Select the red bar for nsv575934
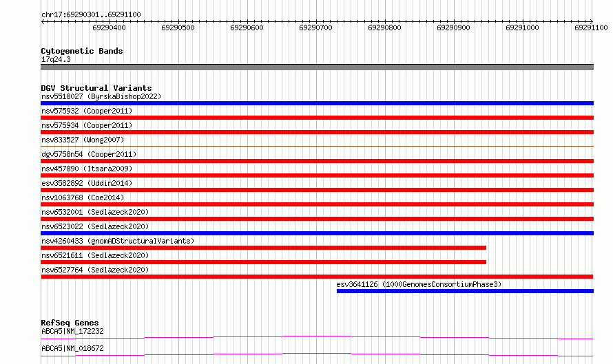 point(317,132)
